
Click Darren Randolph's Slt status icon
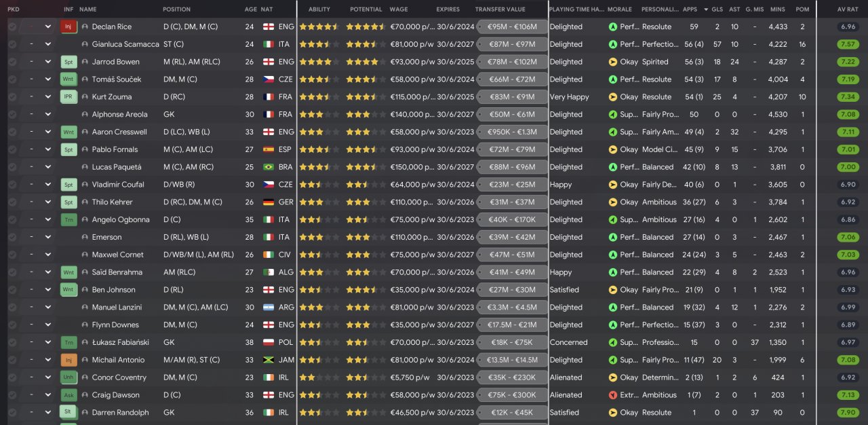click(x=68, y=412)
